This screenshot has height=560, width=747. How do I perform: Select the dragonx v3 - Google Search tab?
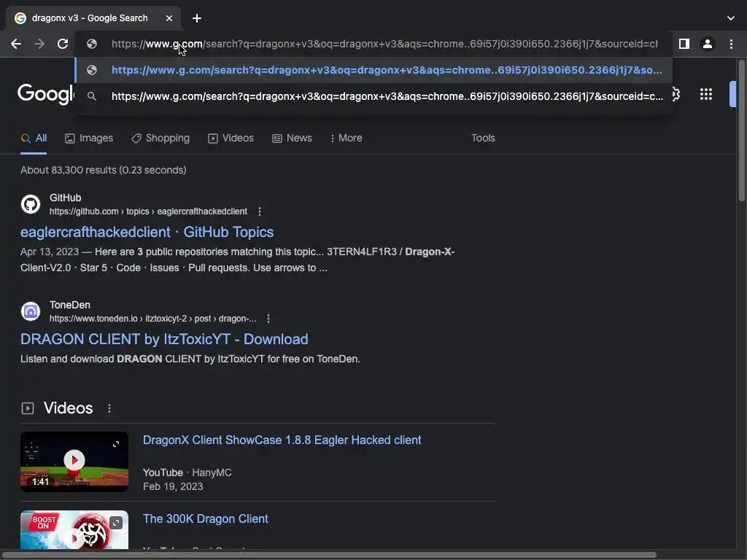point(93,18)
